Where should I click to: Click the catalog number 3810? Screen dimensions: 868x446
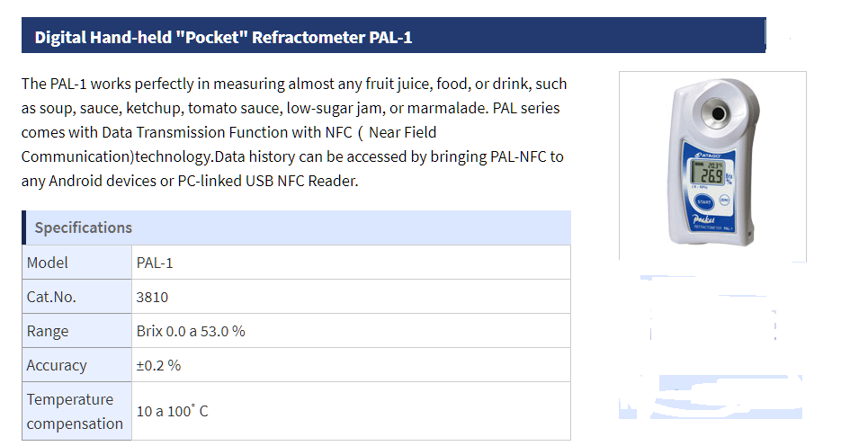152,297
